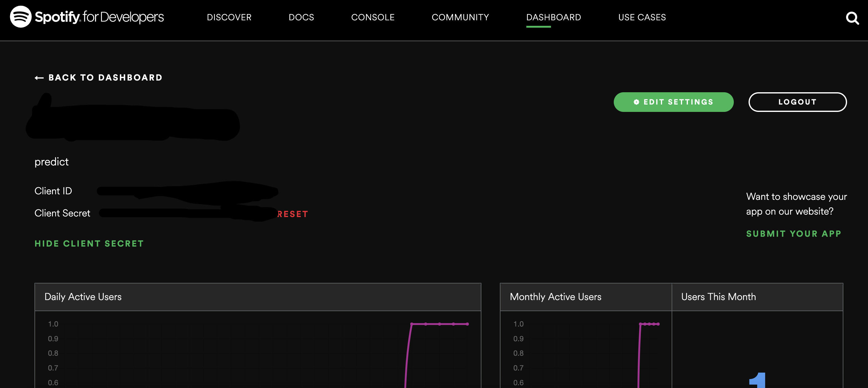Click the Spotify logo icon

21,17
